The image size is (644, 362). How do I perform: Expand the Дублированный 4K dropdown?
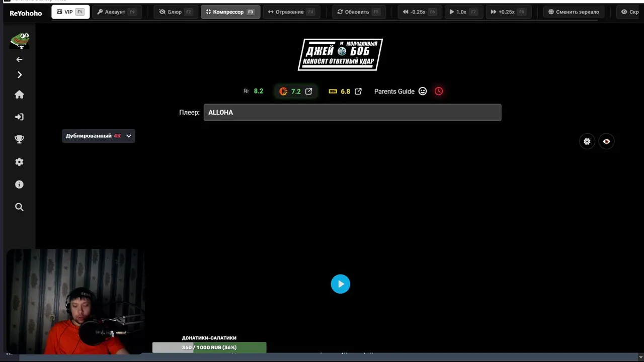(x=99, y=136)
